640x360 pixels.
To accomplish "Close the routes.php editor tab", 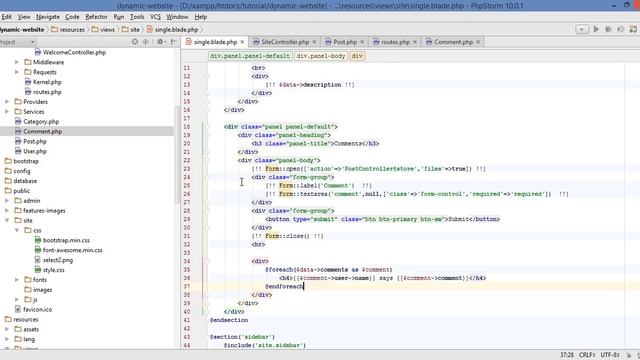I will pyautogui.click(x=415, y=42).
